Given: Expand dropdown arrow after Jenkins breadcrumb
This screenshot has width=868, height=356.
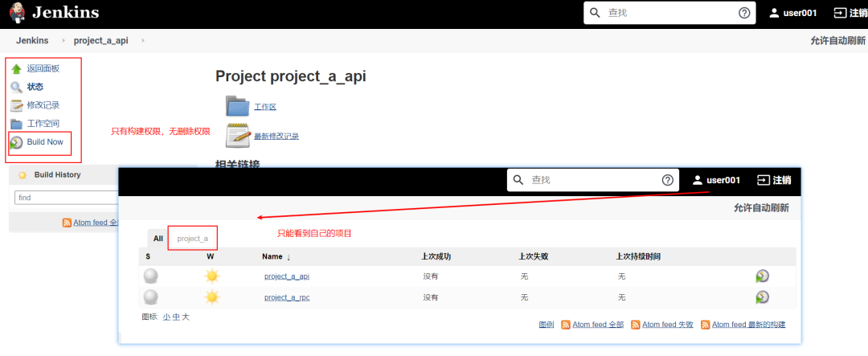Looking at the screenshot, I should [63, 40].
